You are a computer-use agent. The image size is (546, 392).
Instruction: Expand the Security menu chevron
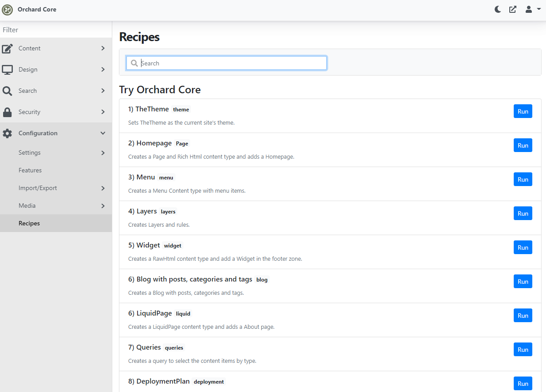point(103,112)
